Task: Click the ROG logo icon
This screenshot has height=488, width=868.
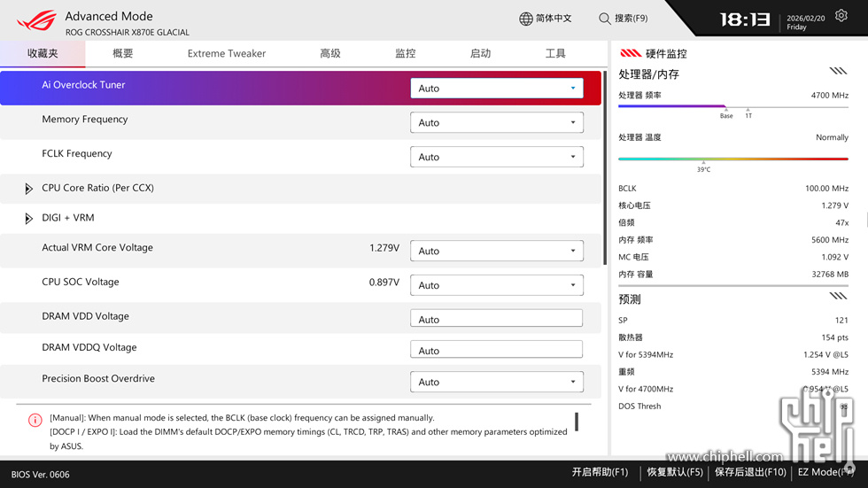Action: pos(36,20)
